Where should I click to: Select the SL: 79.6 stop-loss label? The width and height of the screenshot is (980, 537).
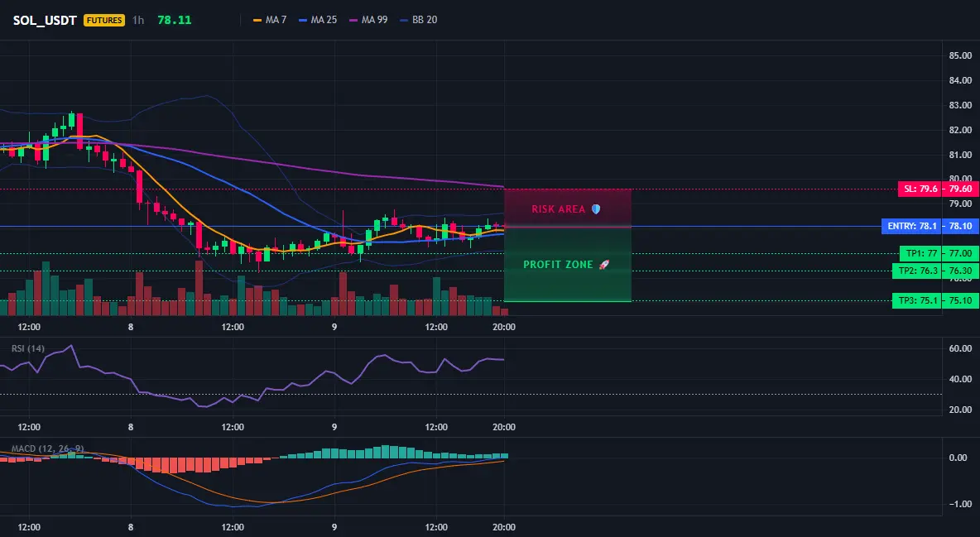coord(921,189)
